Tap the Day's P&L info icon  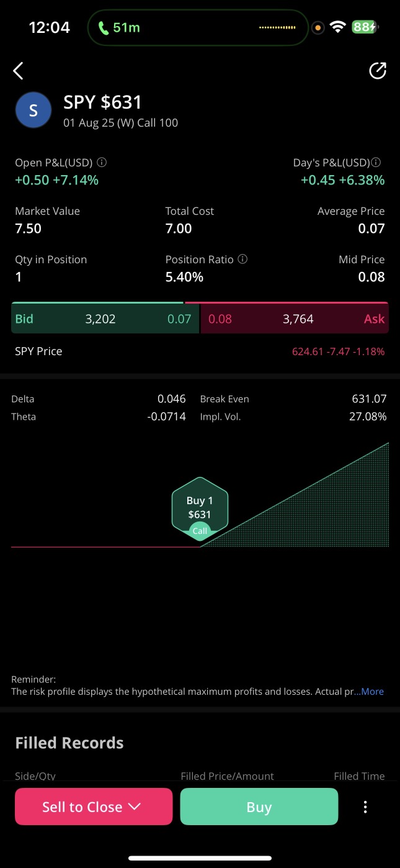(376, 163)
